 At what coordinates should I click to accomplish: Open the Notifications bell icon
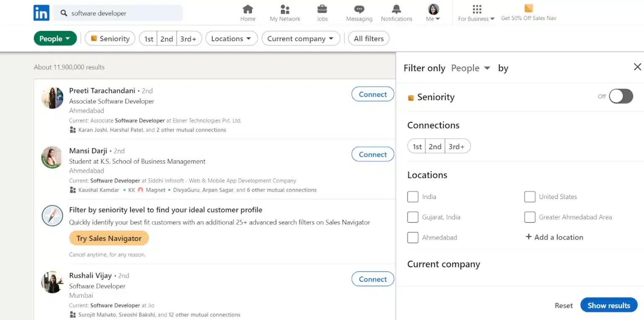396,9
